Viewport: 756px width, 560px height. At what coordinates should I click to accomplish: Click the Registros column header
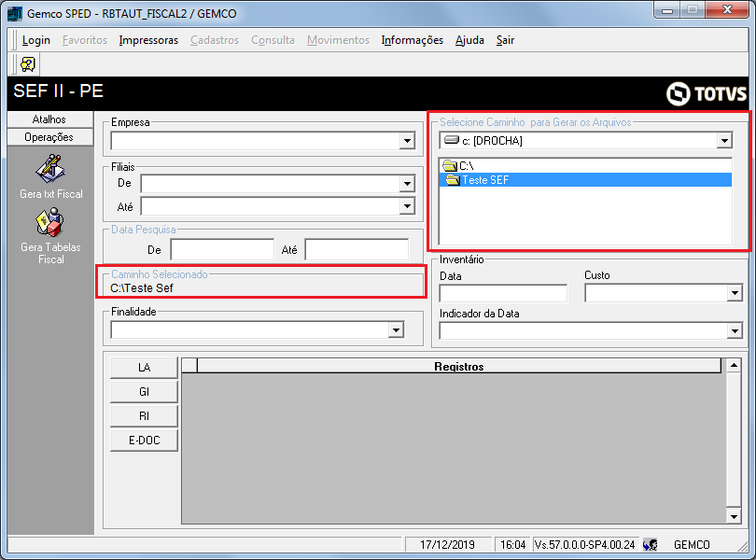click(x=459, y=366)
